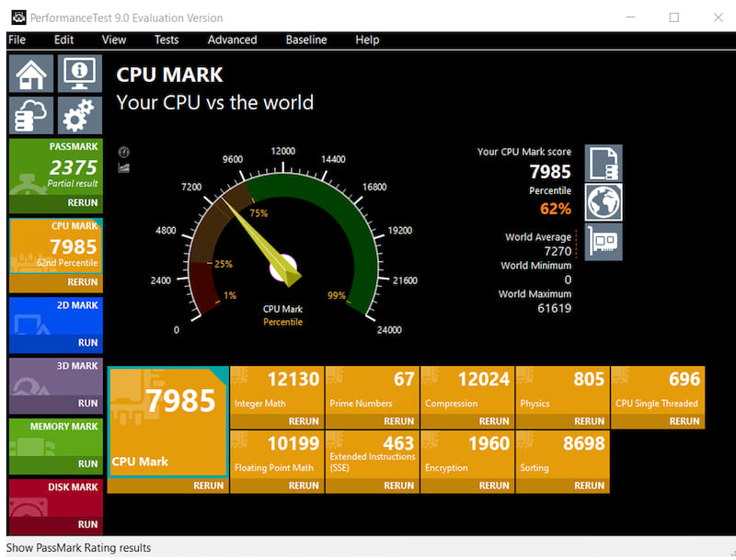Click the small chart icon by the gauge
Screen dimensions: 736x560
coord(124,167)
